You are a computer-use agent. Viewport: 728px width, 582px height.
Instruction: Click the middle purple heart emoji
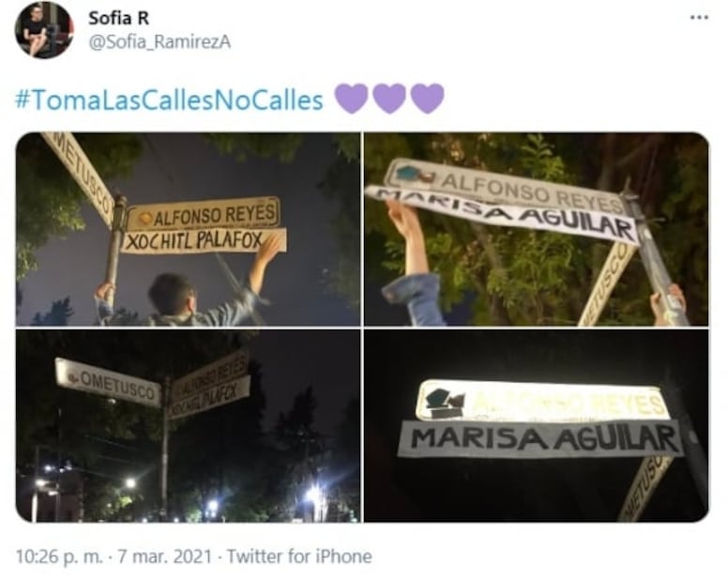[390, 99]
